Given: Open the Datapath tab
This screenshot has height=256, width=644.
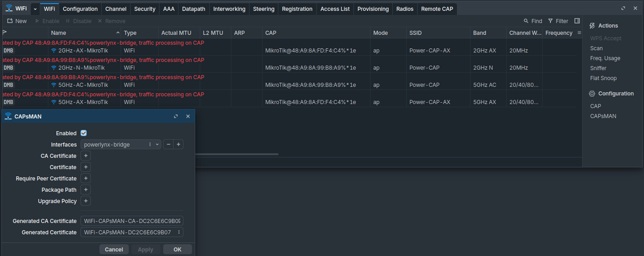Looking at the screenshot, I should pyautogui.click(x=193, y=9).
